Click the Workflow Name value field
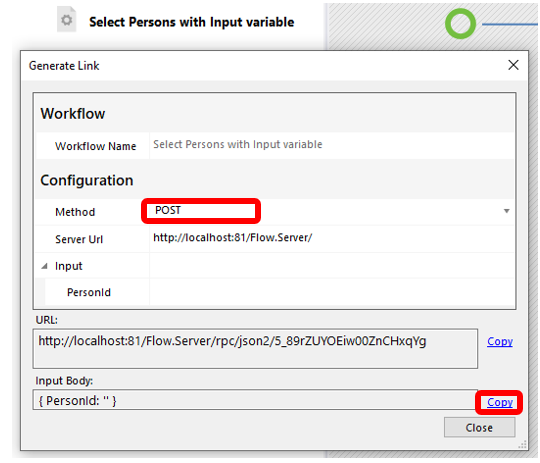This screenshot has width=540, height=463. (x=331, y=145)
